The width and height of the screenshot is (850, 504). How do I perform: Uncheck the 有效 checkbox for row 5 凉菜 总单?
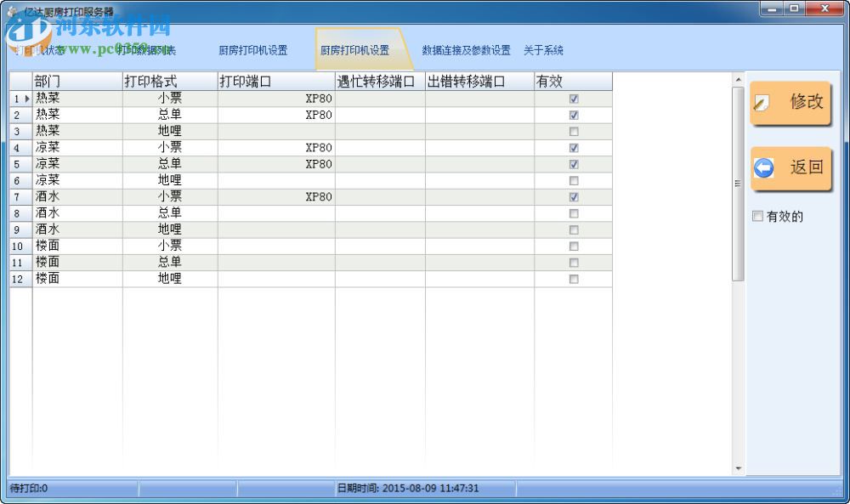point(574,164)
